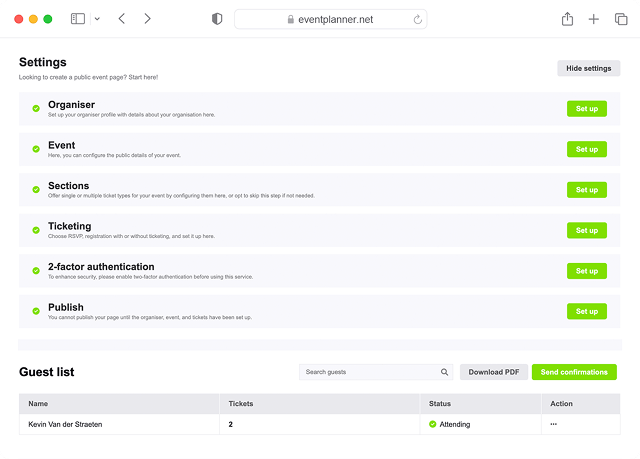The height and width of the screenshot is (459, 640).
Task: Click the Safari sidebar toggle icon
Action: (78, 19)
